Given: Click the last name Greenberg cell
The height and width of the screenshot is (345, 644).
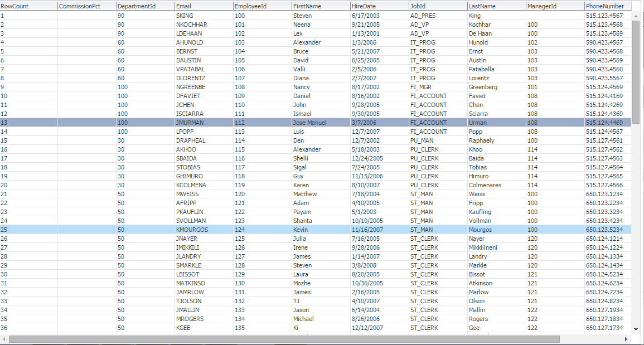Looking at the screenshot, I should [497, 87].
